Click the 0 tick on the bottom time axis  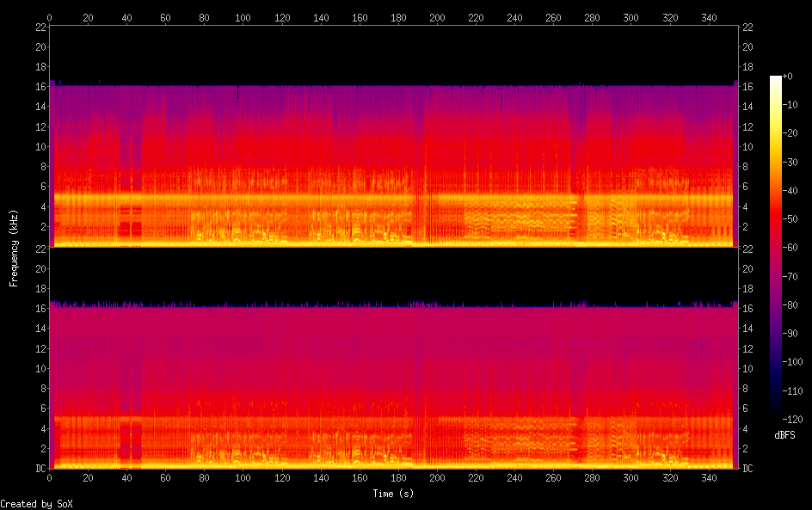click(50, 477)
